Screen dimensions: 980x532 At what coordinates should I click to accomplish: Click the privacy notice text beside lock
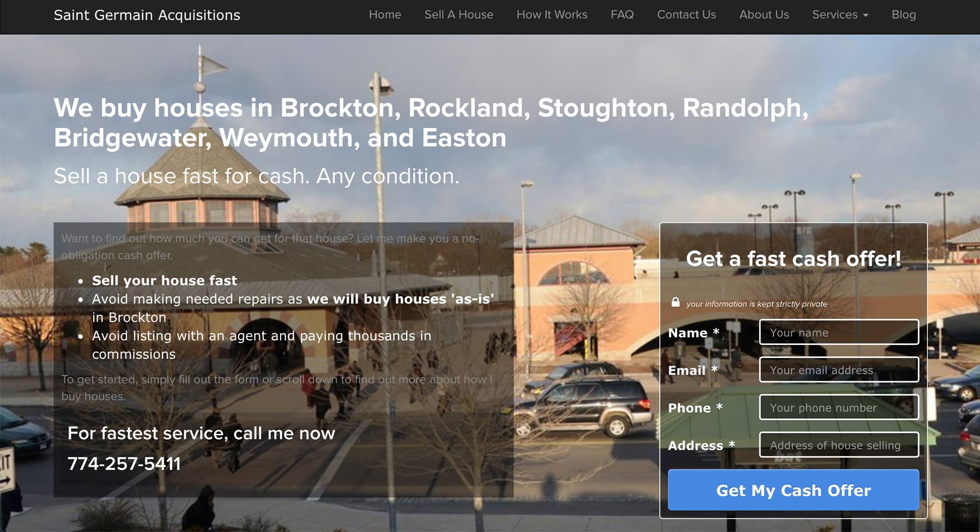click(757, 304)
